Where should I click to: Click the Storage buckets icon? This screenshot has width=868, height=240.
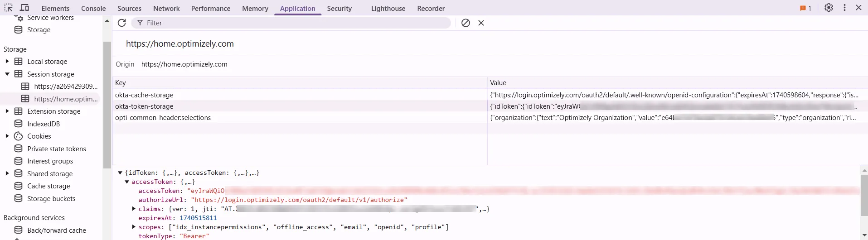[x=19, y=198]
